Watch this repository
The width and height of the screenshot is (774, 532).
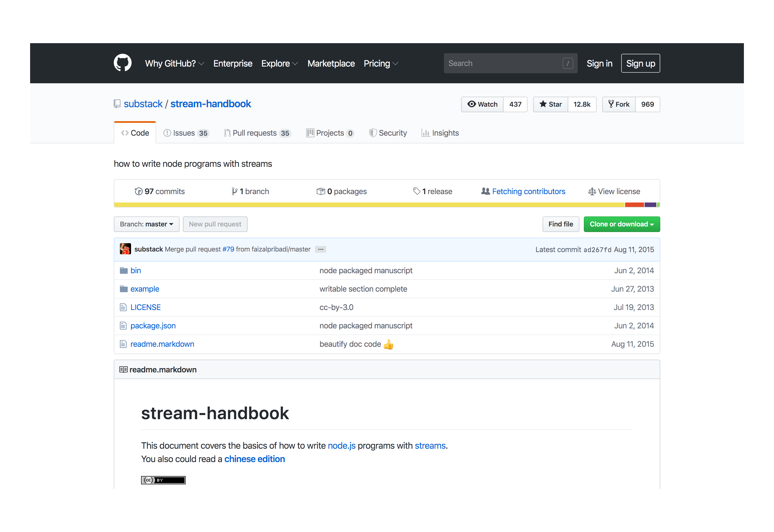pos(482,104)
